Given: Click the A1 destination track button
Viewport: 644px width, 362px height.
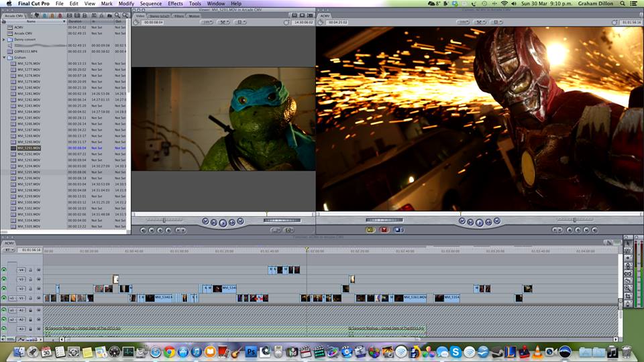Looking at the screenshot, I should click(21, 310).
